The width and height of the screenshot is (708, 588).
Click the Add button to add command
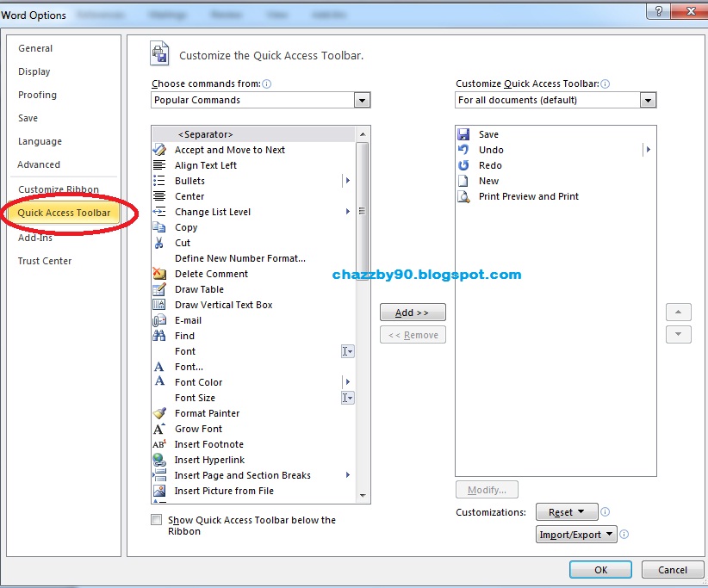(413, 312)
